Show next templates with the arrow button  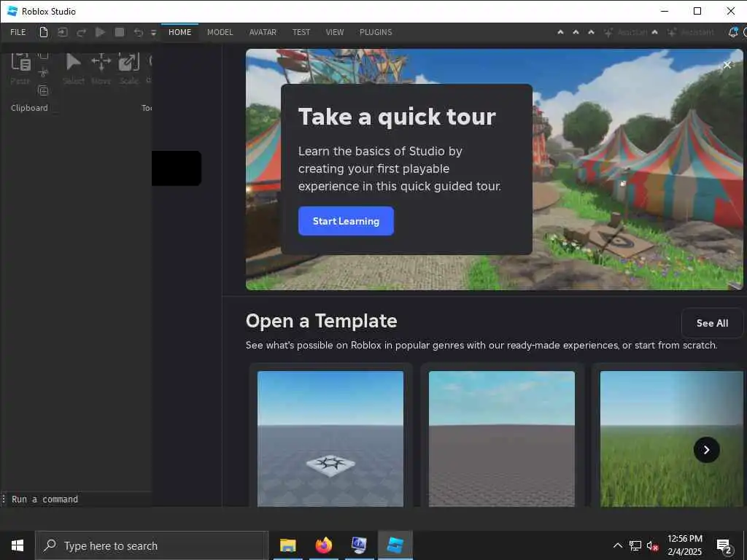[706, 449]
